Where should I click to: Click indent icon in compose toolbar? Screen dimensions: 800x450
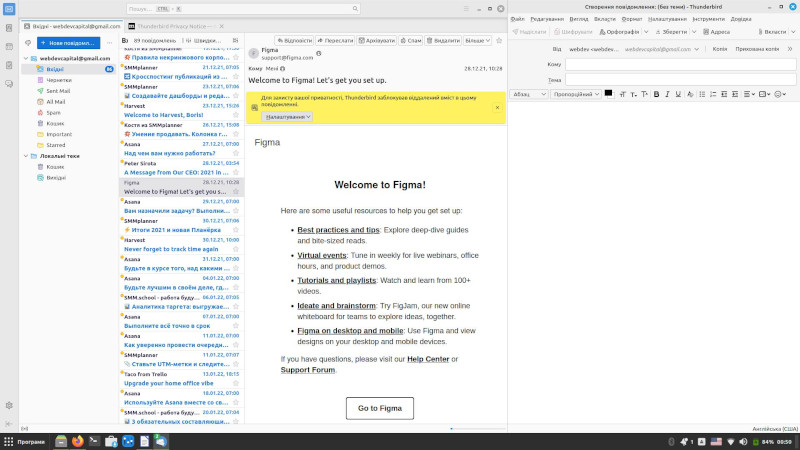point(735,94)
